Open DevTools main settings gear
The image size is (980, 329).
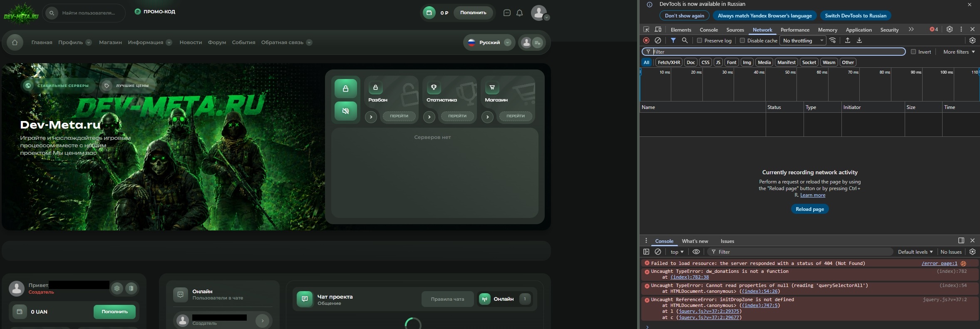tap(950, 29)
